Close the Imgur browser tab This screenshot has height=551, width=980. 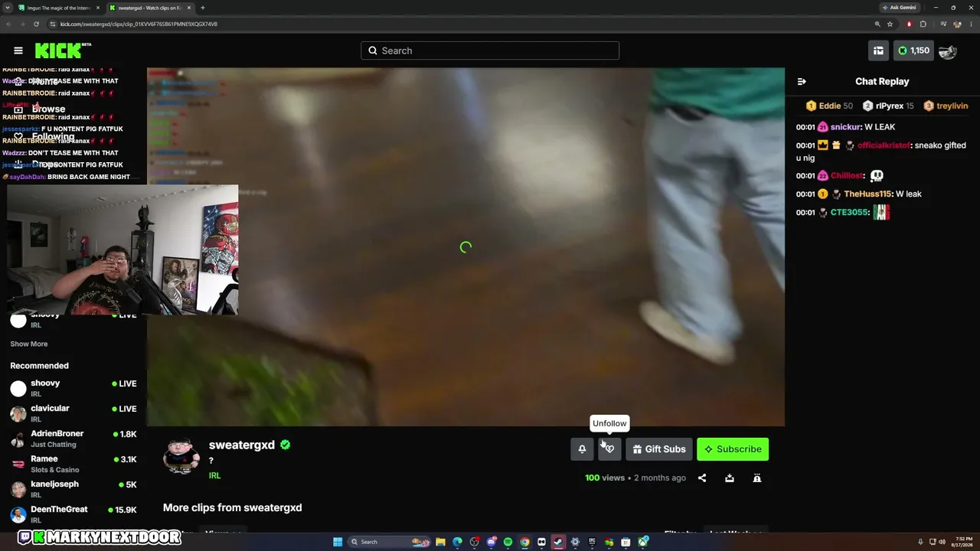(98, 8)
